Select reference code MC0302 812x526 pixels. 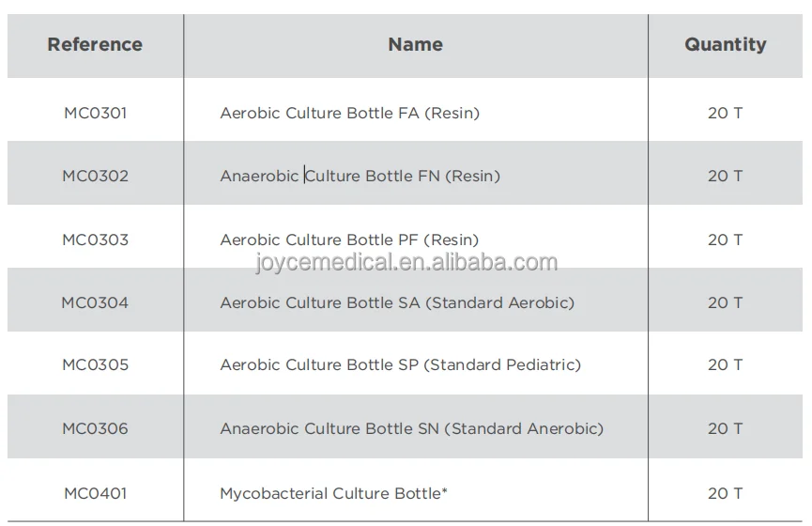coord(95,176)
